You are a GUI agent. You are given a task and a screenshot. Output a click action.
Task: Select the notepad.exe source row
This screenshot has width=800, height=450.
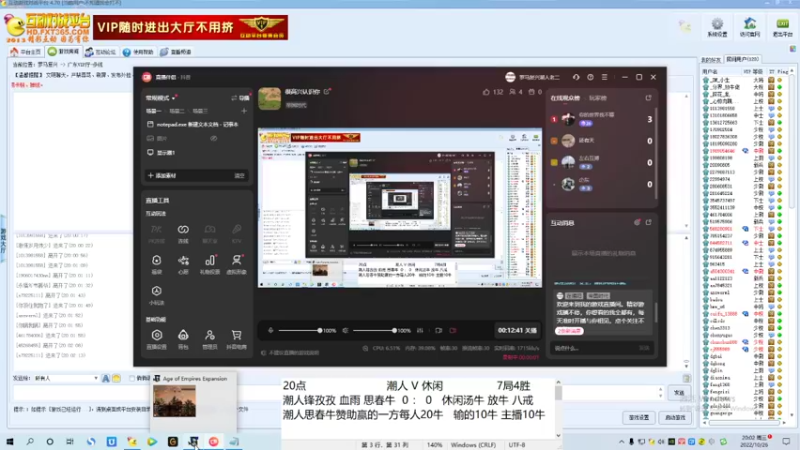[197, 124]
